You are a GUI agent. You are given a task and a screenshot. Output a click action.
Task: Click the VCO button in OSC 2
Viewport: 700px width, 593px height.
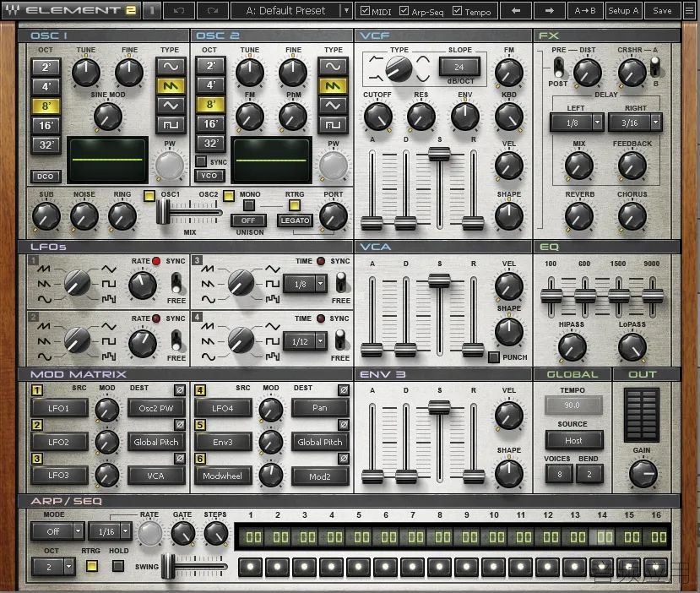click(x=209, y=176)
